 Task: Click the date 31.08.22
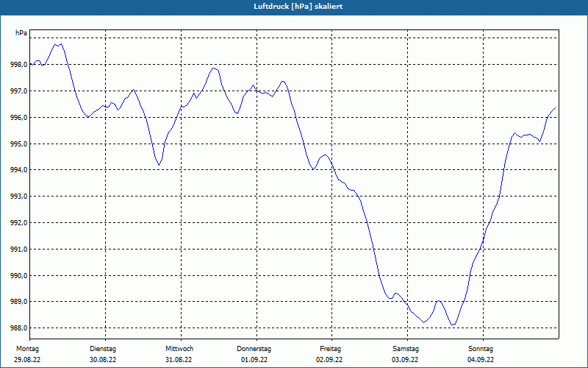179,360
